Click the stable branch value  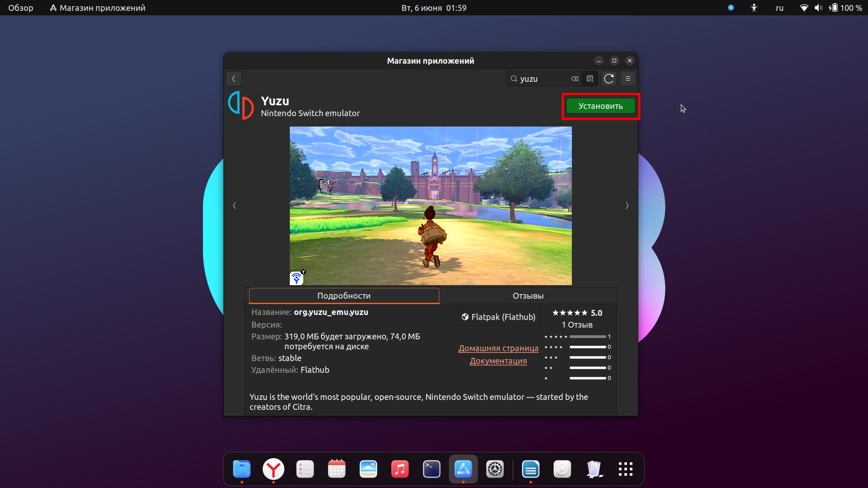click(290, 358)
